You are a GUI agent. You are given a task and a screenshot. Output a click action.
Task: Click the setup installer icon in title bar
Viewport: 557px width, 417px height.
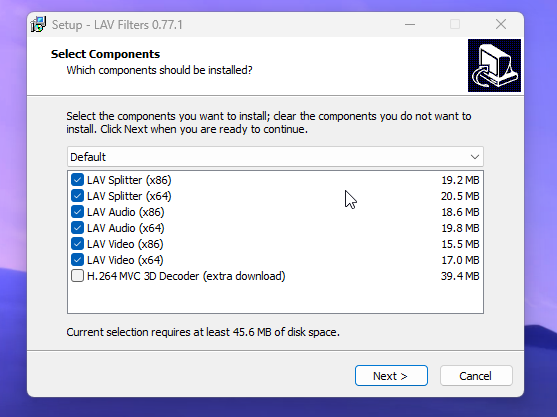point(38,25)
